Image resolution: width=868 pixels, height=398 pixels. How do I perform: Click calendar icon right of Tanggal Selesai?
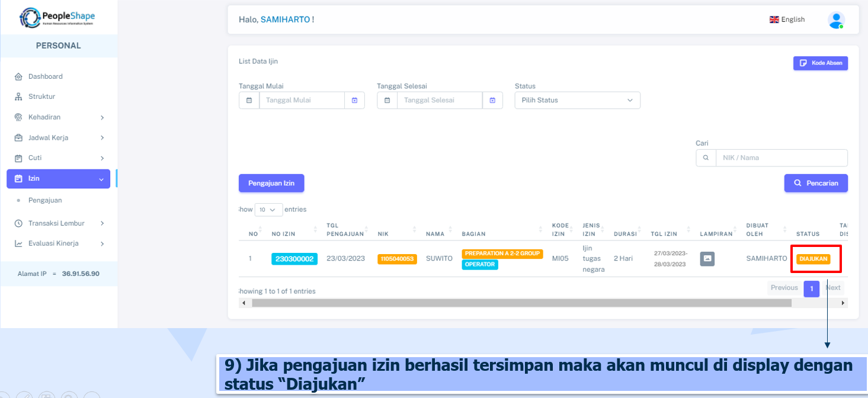click(x=492, y=101)
